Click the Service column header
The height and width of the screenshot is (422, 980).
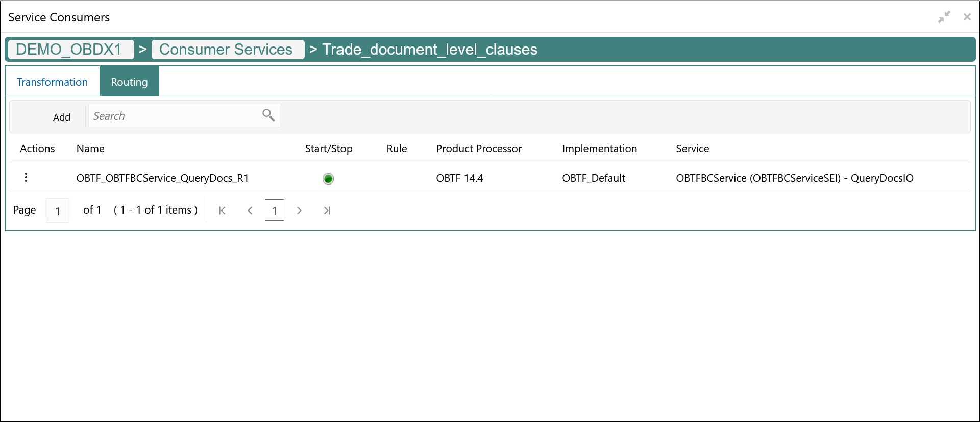pyautogui.click(x=693, y=149)
